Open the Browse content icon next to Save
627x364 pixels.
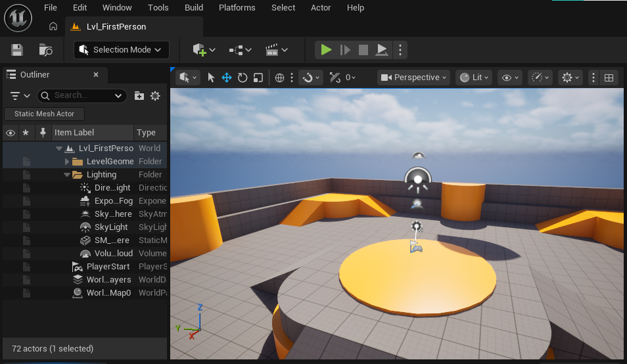(45, 50)
